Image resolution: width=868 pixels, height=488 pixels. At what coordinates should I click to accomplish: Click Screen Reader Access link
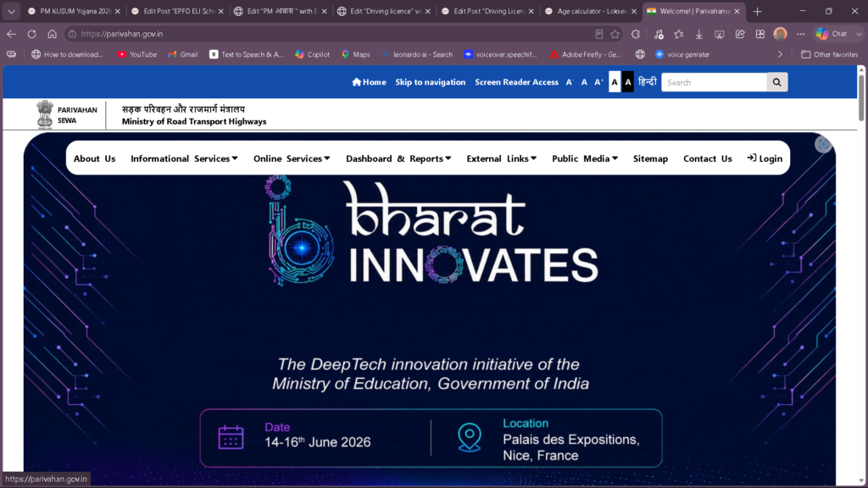(516, 82)
